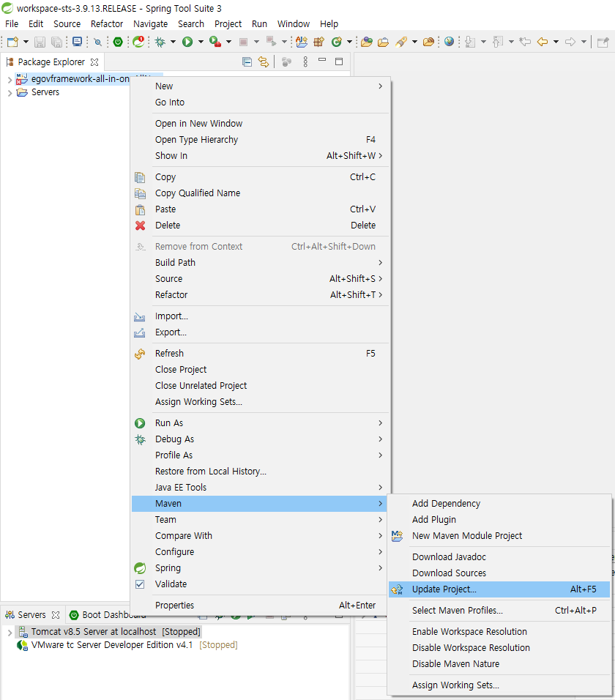Click the green Run button in toolbar
615x700 pixels.
point(187,42)
